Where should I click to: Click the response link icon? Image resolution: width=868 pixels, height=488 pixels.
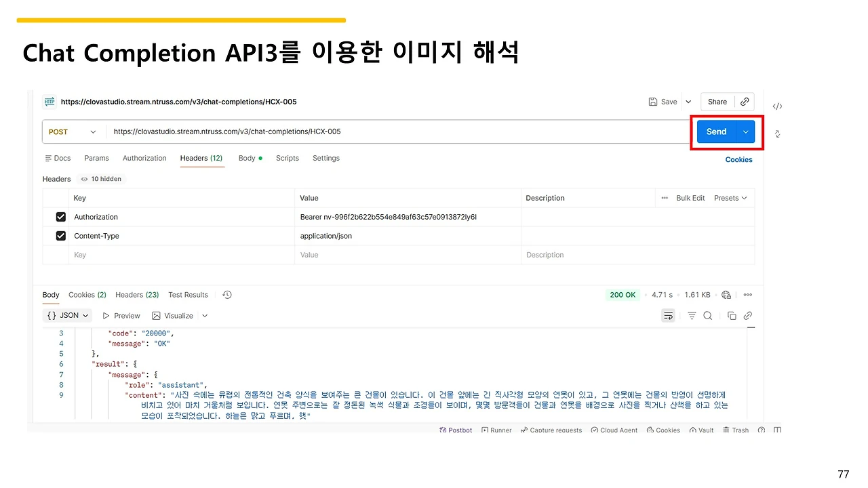coord(748,316)
